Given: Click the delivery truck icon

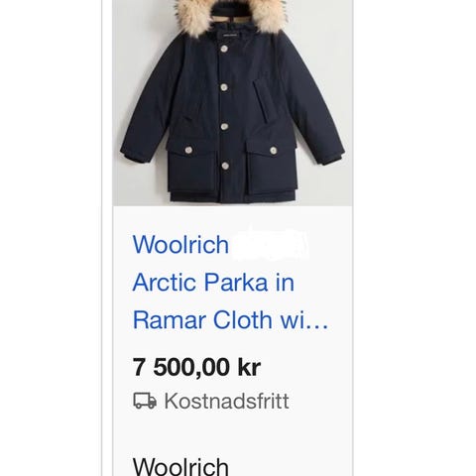Looking at the screenshot, I should (145, 401).
